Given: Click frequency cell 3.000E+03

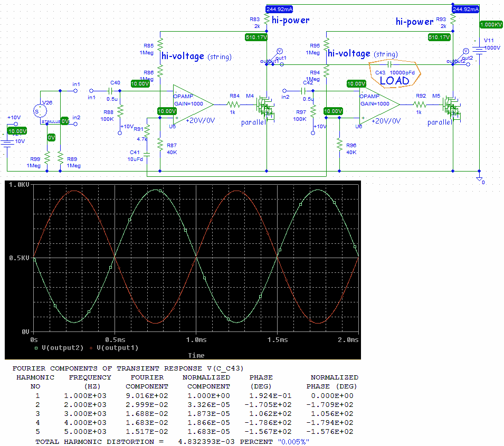Looking at the screenshot, I should click(x=85, y=413).
